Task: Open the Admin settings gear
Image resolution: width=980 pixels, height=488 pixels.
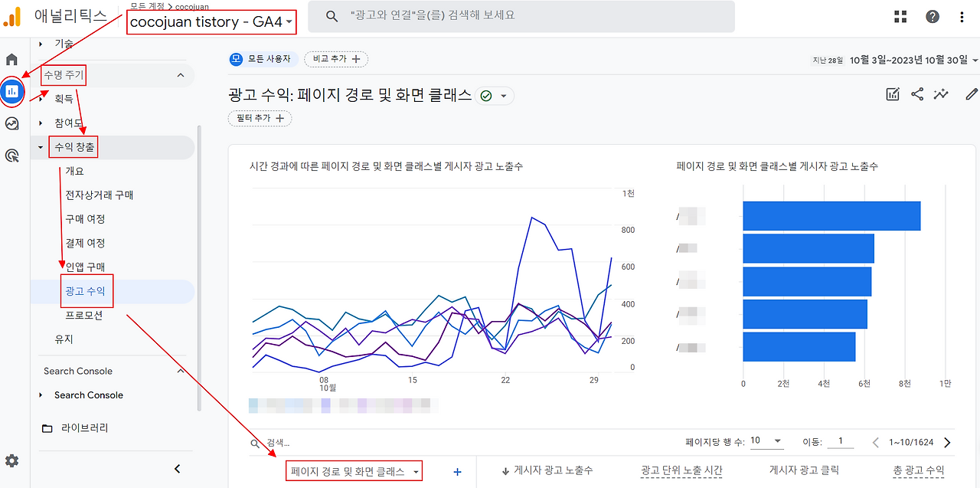Action: tap(11, 460)
